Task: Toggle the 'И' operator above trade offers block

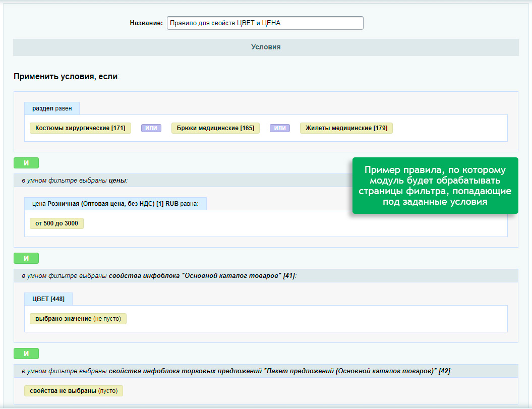Action: click(26, 354)
